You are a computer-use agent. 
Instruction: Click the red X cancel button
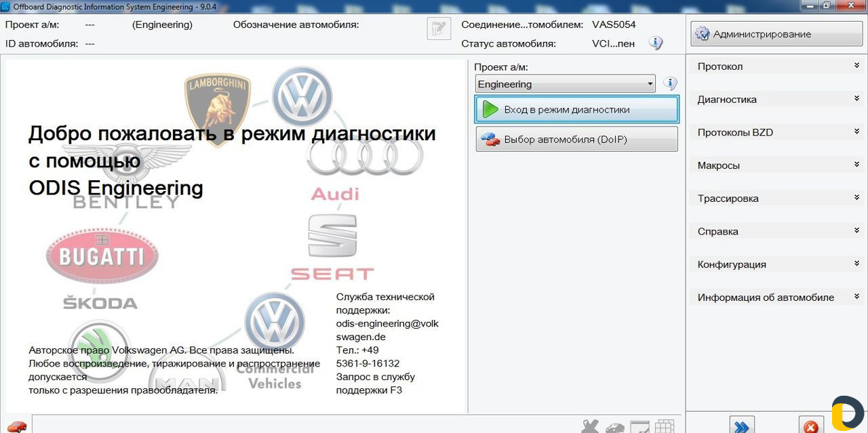811,426
